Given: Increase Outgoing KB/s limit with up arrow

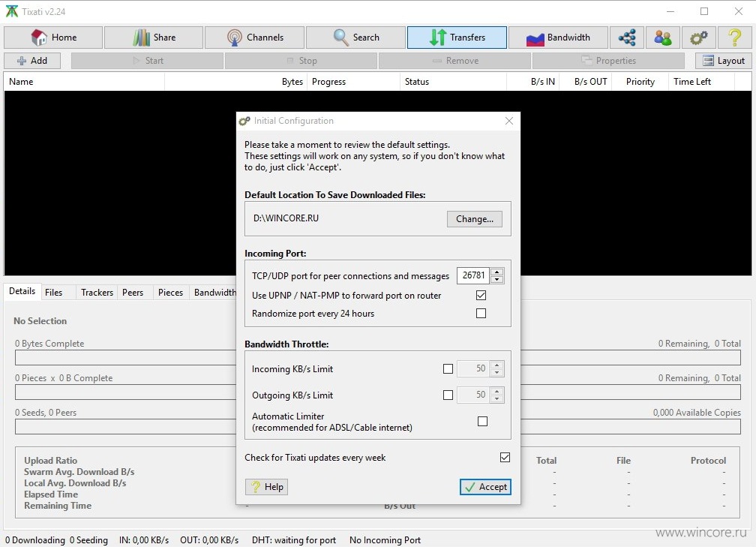Looking at the screenshot, I should click(x=497, y=391).
